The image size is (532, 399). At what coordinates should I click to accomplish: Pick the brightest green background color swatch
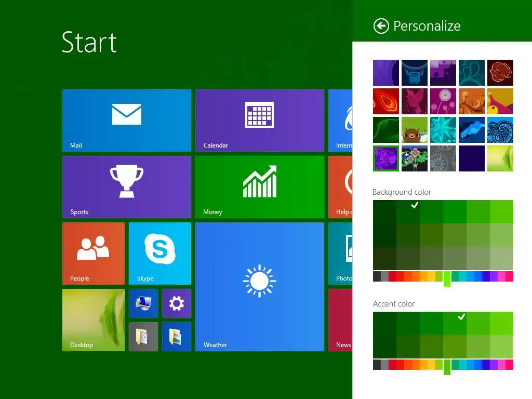click(x=501, y=212)
